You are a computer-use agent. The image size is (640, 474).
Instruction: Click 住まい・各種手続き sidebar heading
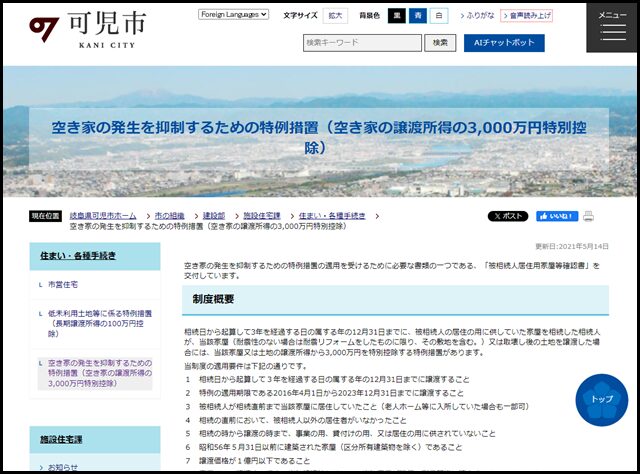tap(78, 256)
